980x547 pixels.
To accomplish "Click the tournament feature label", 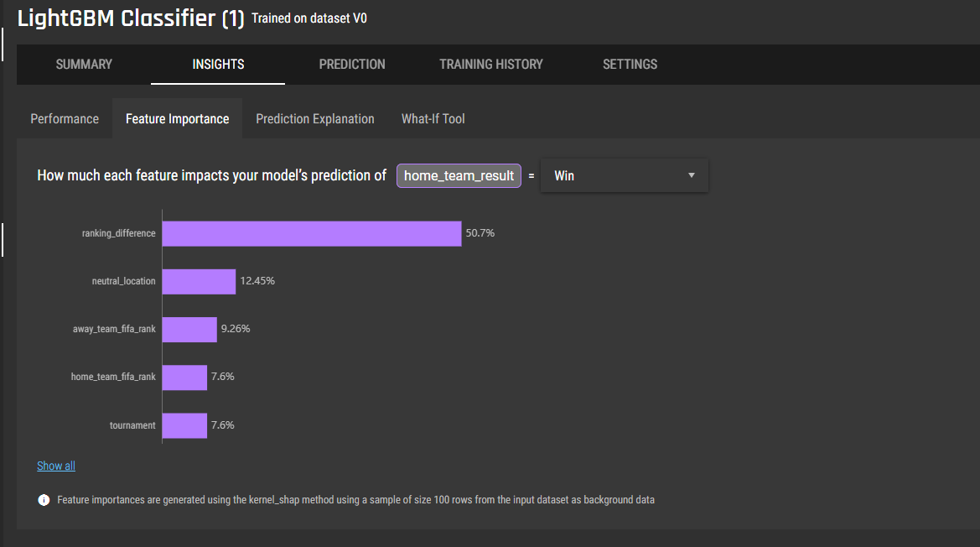I will (132, 425).
